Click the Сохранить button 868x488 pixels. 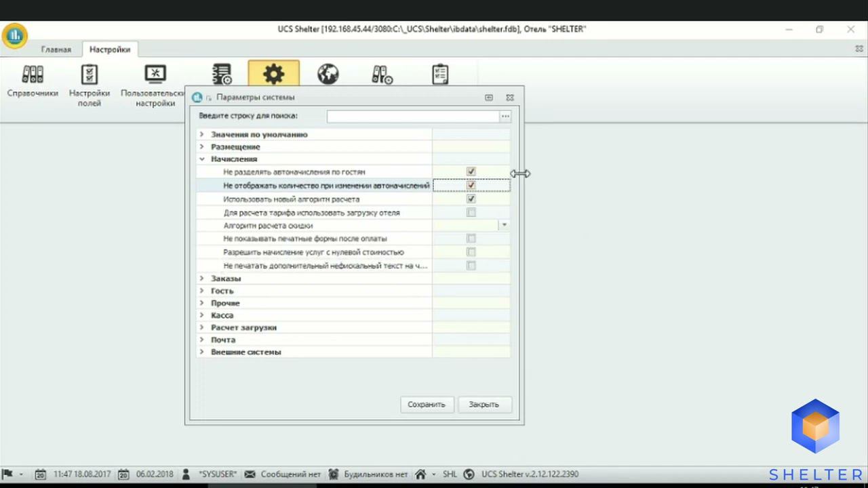(427, 404)
